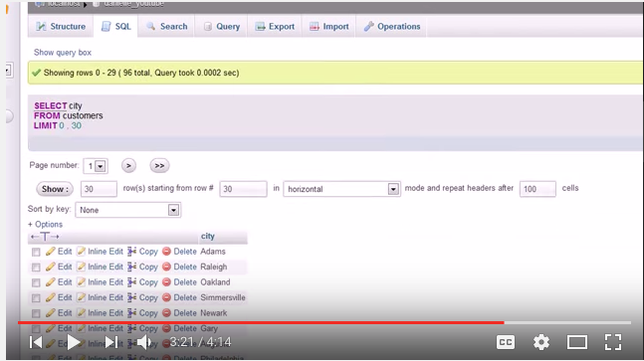Click the Copy icon for Oakland row
This screenshot has height=361, width=644.
pos(131,282)
